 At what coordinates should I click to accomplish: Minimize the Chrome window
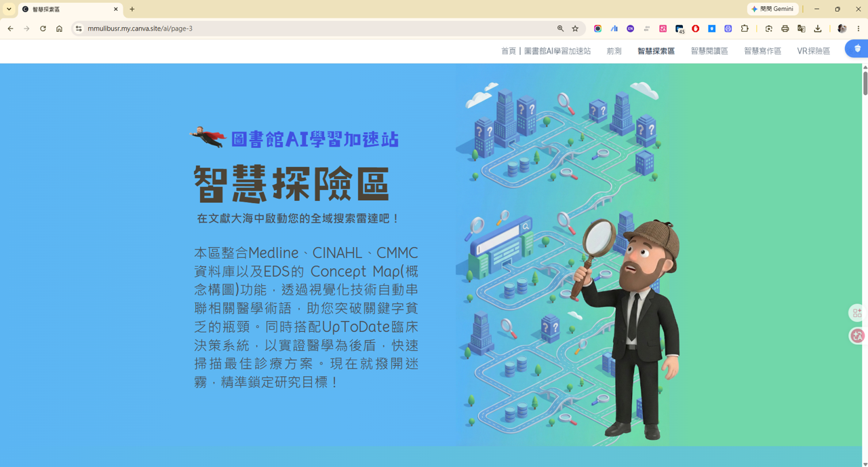(x=816, y=9)
